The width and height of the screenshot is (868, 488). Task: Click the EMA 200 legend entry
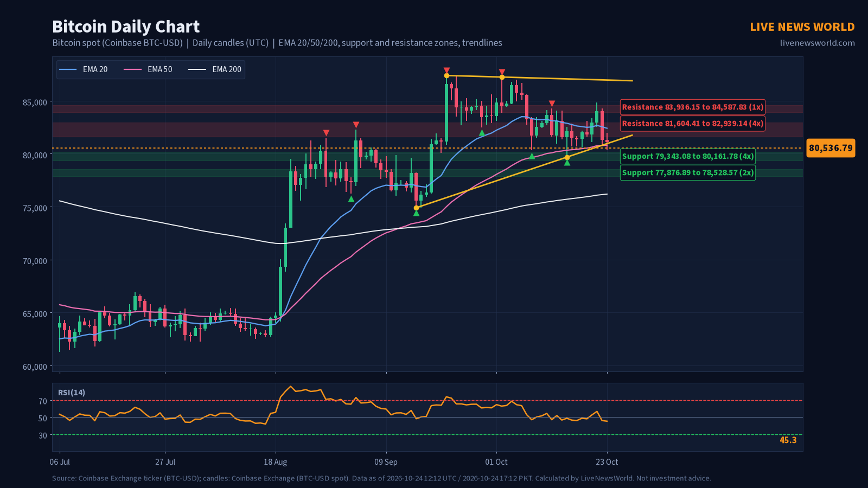pyautogui.click(x=215, y=69)
